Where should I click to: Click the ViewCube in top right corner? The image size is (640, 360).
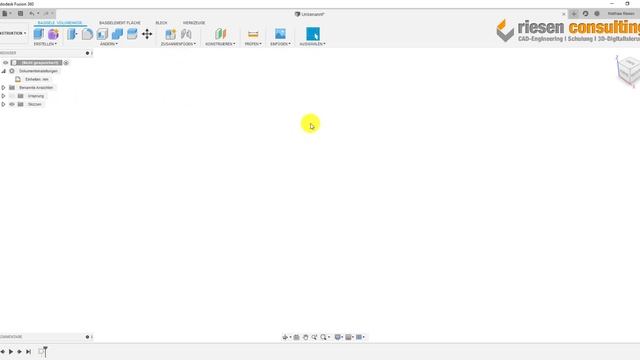tap(628, 71)
